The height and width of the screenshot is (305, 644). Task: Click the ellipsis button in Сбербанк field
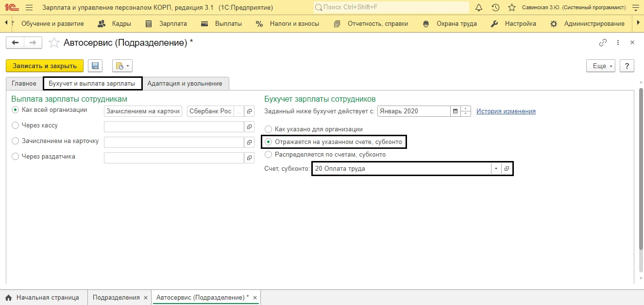238,111
